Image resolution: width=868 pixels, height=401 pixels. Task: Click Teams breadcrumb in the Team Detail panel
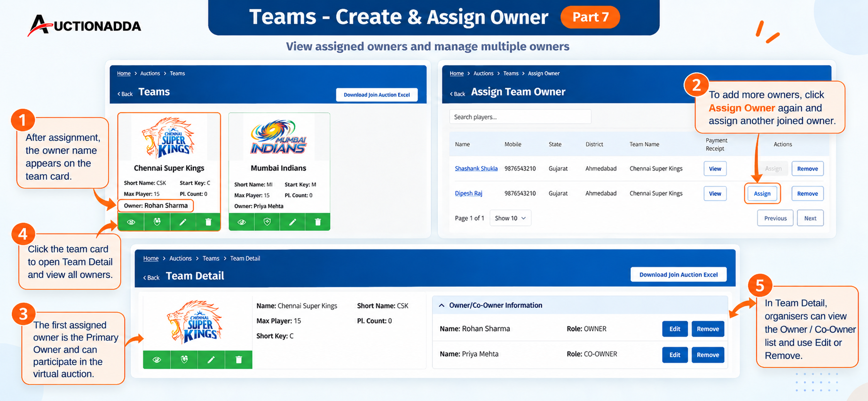211,258
